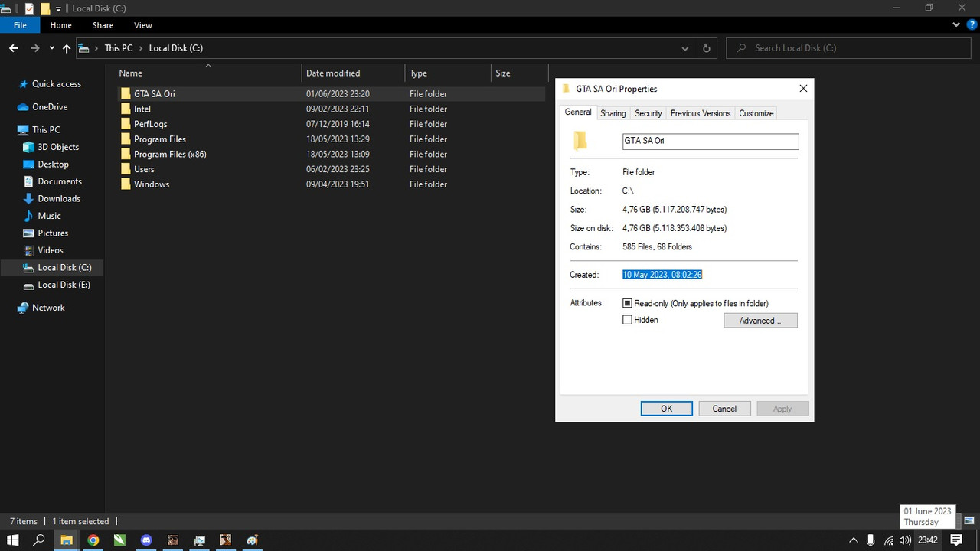Confirm the dialog with OK
The width and height of the screenshot is (980, 551).
[666, 409]
